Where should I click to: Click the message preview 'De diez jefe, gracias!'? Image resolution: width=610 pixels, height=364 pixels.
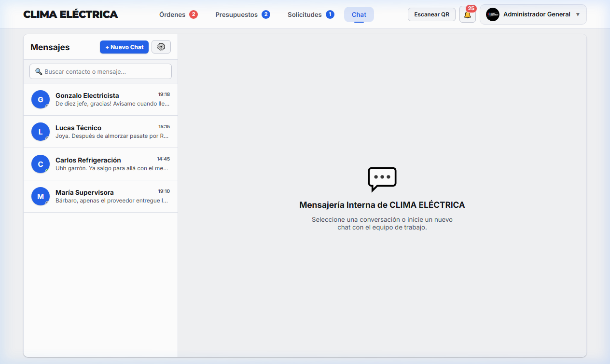(x=112, y=104)
